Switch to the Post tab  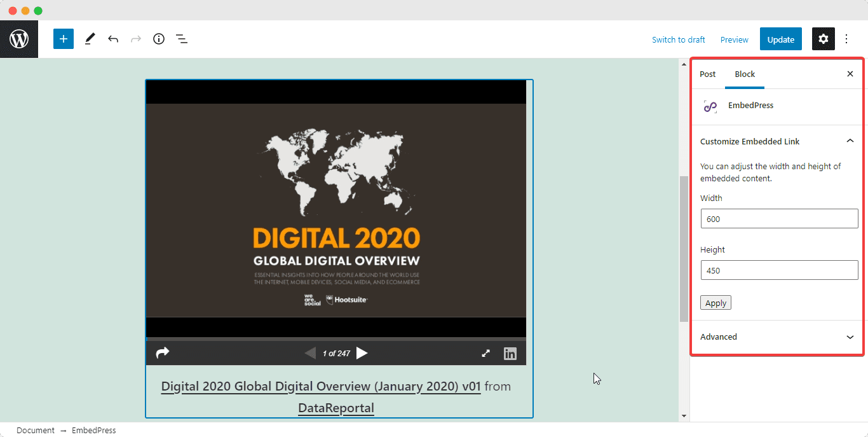[x=707, y=74]
